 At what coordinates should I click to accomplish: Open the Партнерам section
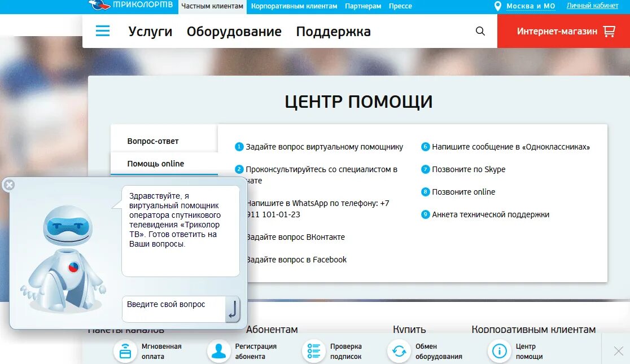click(x=363, y=6)
